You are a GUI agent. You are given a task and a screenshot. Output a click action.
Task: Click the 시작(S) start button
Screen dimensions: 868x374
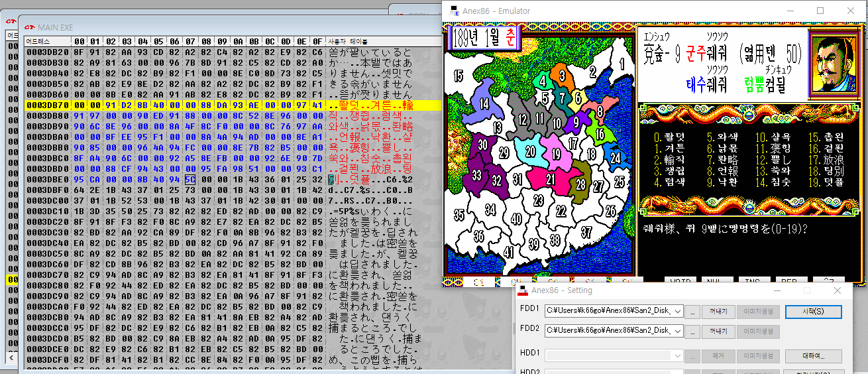(813, 312)
